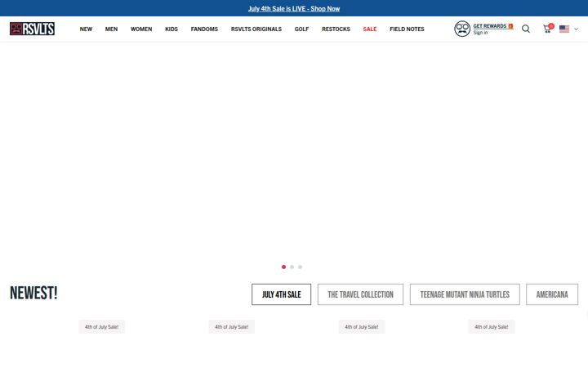
Task: Select the JULY 4TH SALE tab
Action: tap(281, 294)
